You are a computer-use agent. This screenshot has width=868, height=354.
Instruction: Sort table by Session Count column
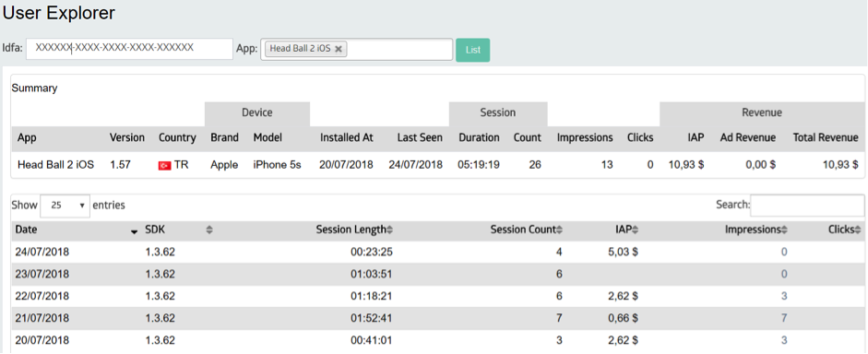click(x=527, y=230)
